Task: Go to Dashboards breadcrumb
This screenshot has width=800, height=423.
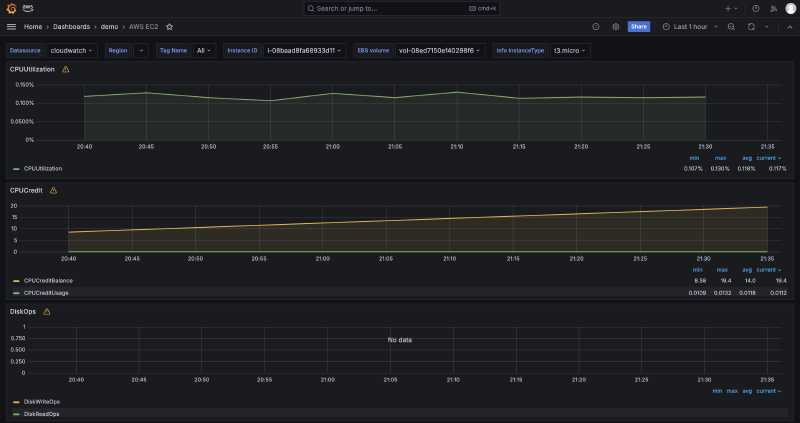Action: tap(71, 27)
